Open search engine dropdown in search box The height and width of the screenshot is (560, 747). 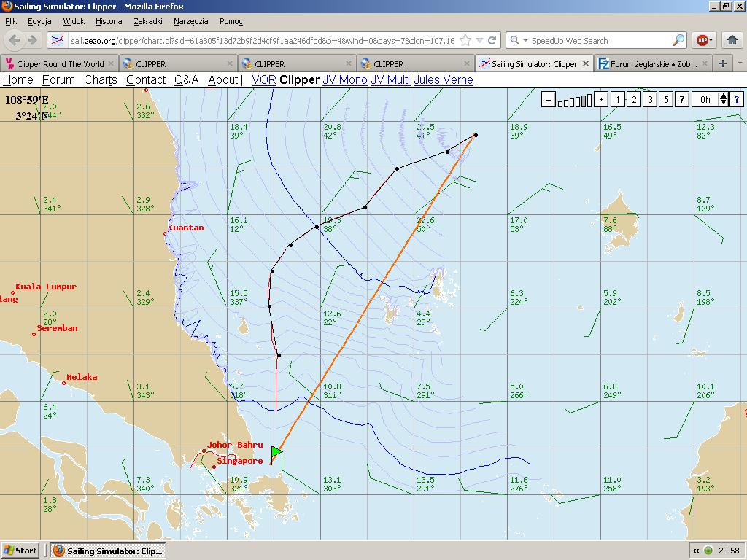[x=519, y=41]
